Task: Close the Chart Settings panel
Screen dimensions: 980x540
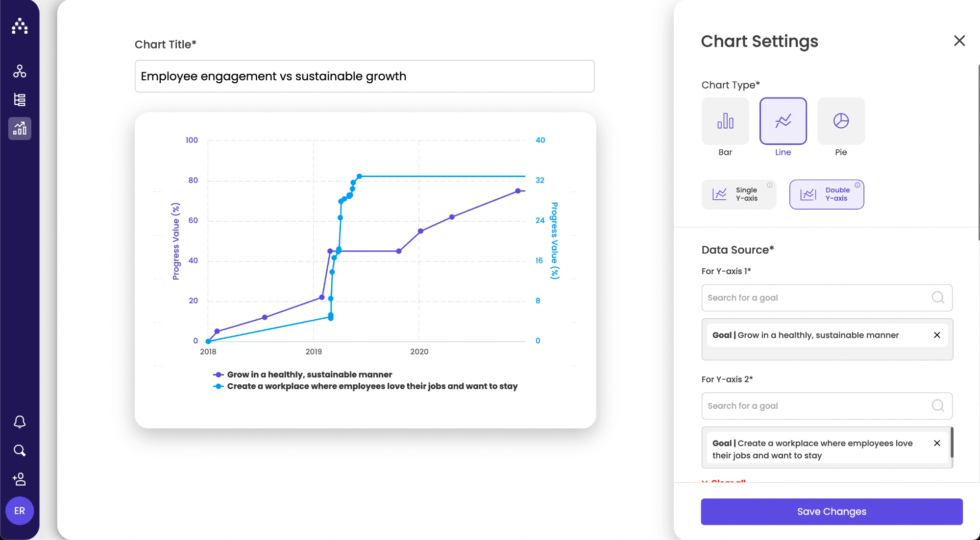Action: [x=959, y=41]
